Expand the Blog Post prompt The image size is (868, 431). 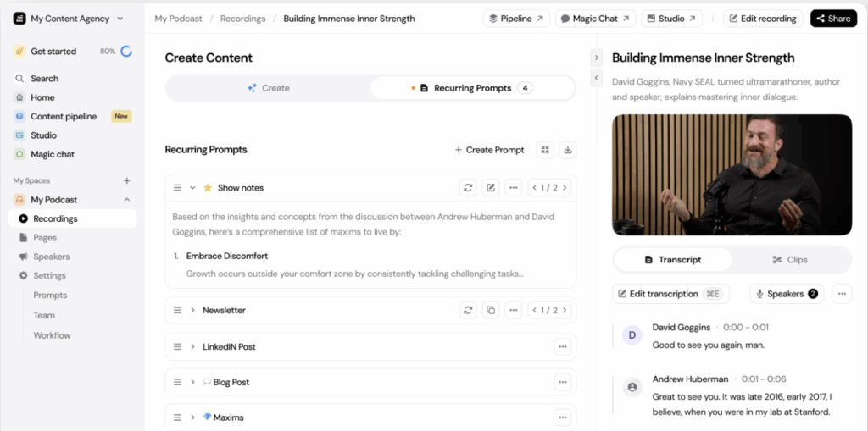pos(192,383)
